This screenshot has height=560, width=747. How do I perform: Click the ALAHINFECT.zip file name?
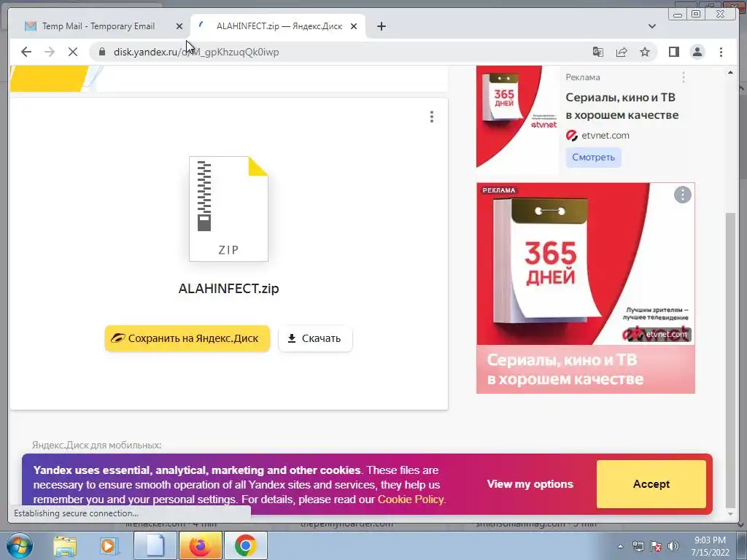[x=228, y=289]
